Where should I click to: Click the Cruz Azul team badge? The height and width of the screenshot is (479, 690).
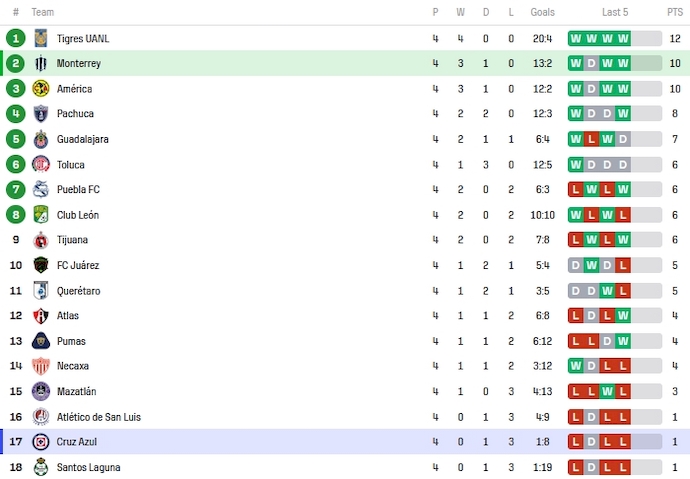point(41,441)
